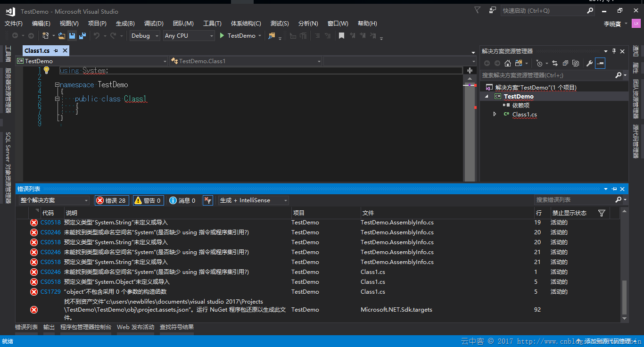This screenshot has height=347, width=644.
Task: Toggle a bookmark with the bookmark icon
Action: [x=341, y=36]
